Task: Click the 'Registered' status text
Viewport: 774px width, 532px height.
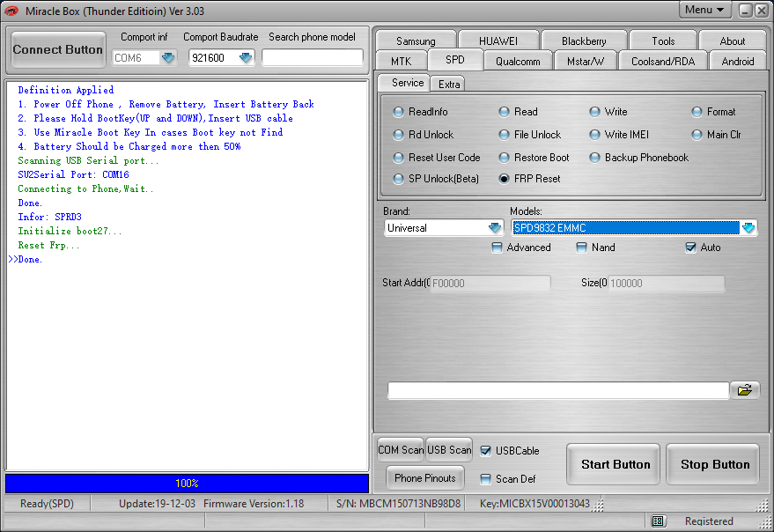Action: click(709, 521)
